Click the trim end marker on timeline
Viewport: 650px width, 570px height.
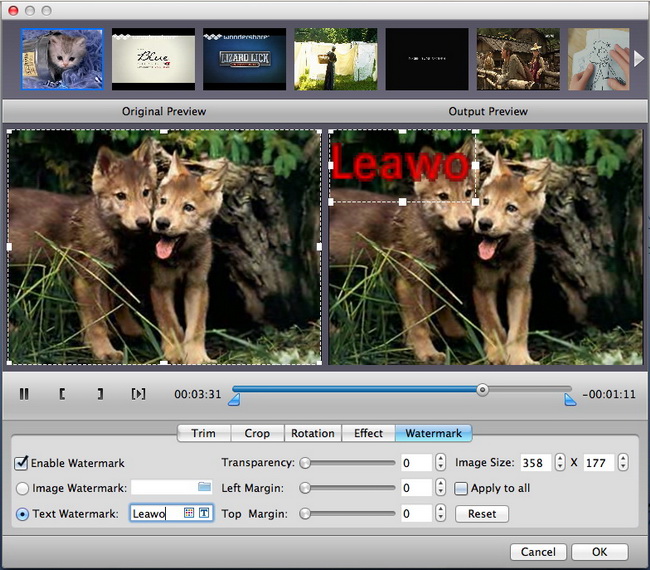570,400
